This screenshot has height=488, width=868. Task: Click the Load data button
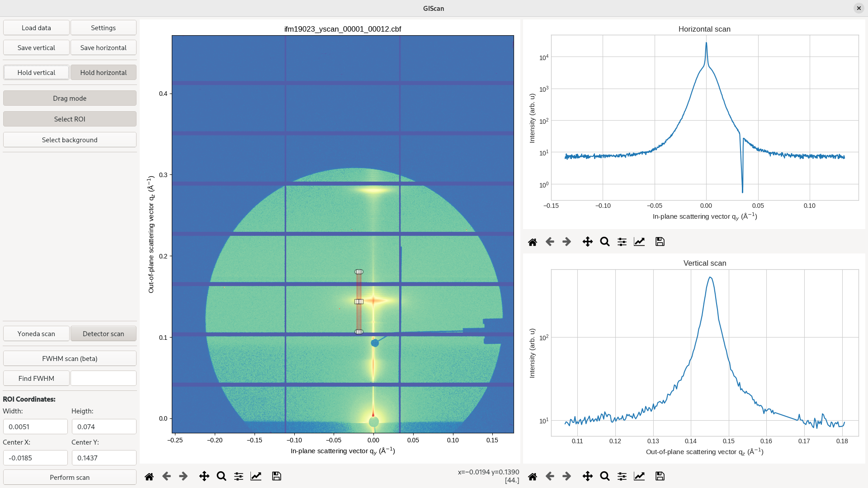click(x=36, y=28)
